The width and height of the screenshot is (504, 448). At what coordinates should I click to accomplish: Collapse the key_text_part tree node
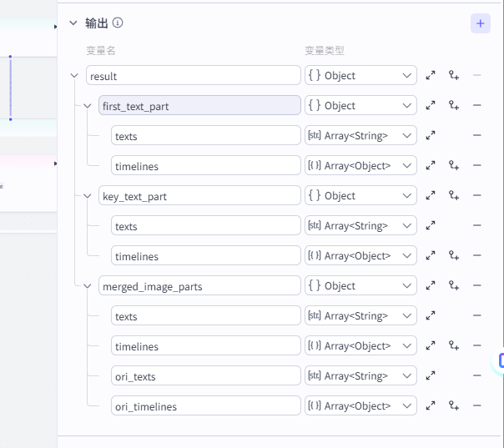coord(88,196)
